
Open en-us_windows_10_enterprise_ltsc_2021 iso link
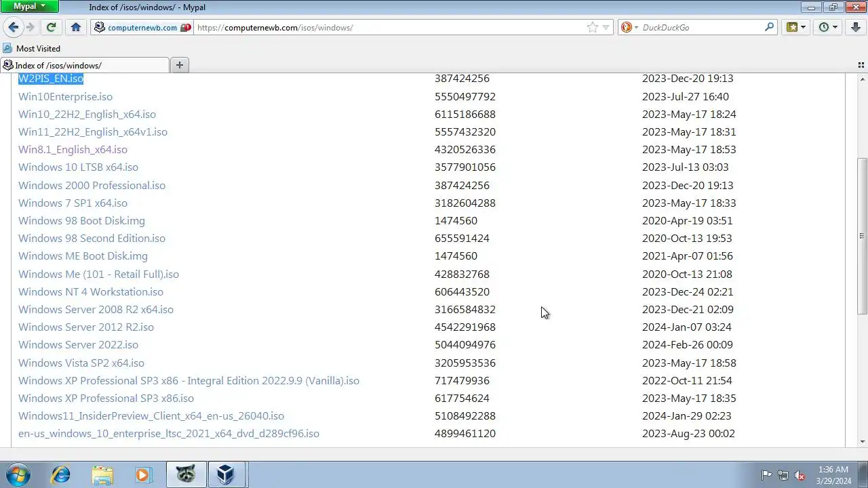169,434
